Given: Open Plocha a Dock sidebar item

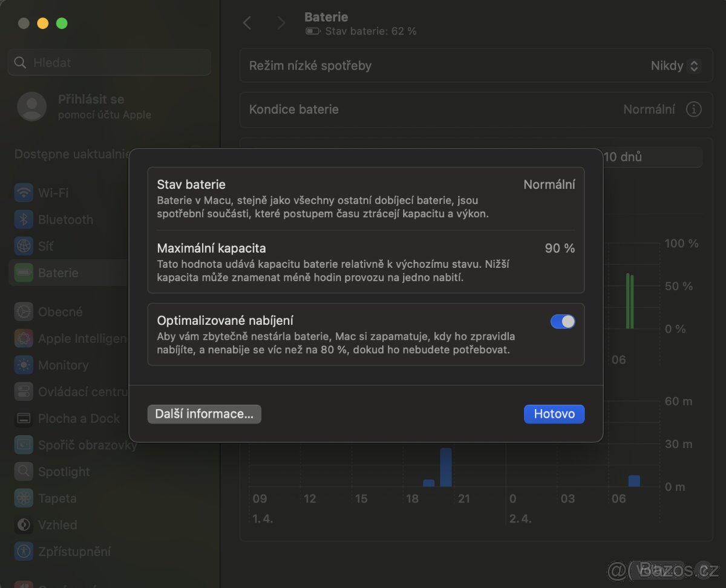Looking at the screenshot, I should (79, 419).
